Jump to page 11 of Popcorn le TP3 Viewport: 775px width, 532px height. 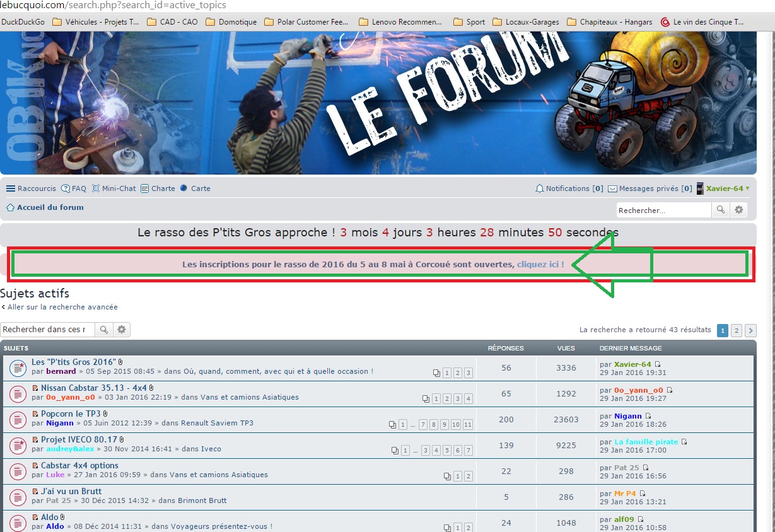467,425
